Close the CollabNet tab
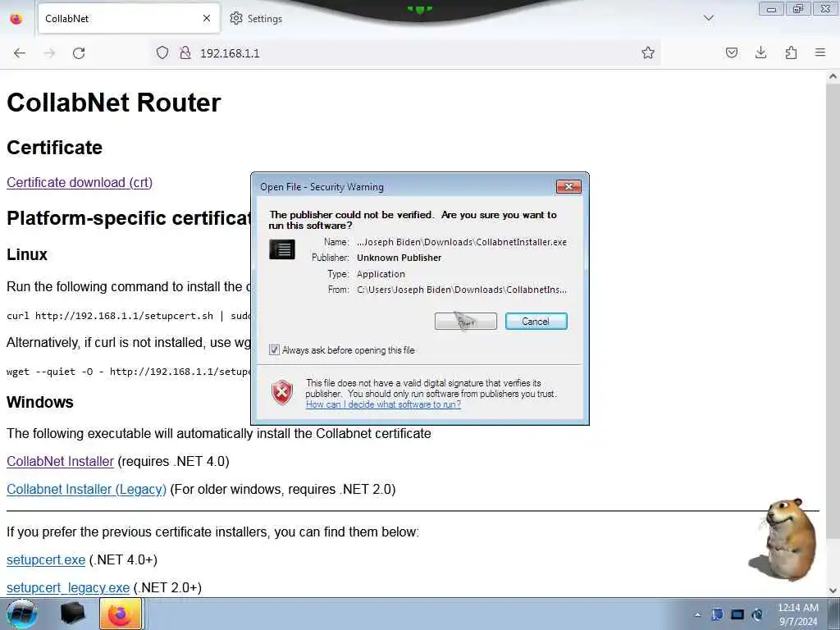The height and width of the screenshot is (630, 840). point(207,18)
